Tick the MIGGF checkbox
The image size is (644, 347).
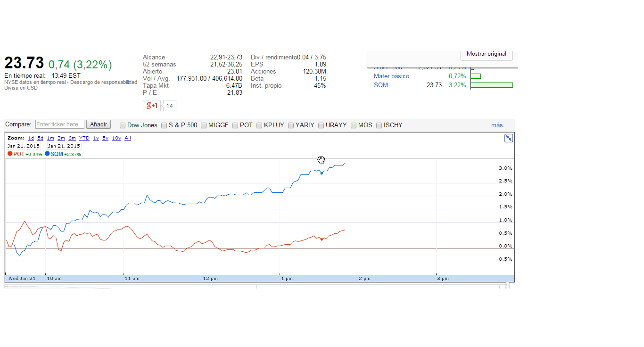(x=204, y=125)
